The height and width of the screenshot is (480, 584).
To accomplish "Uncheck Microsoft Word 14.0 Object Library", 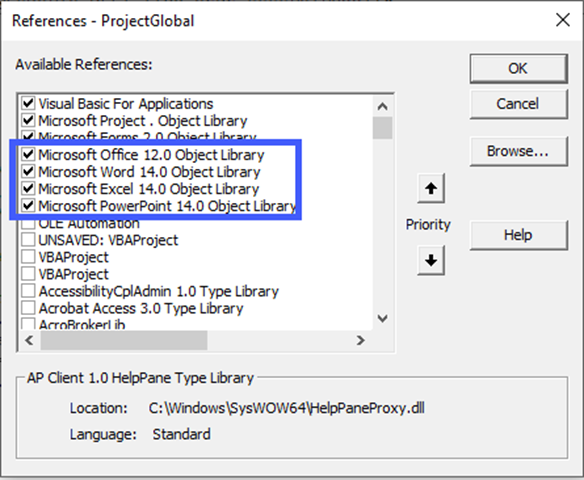I will pos(28,171).
